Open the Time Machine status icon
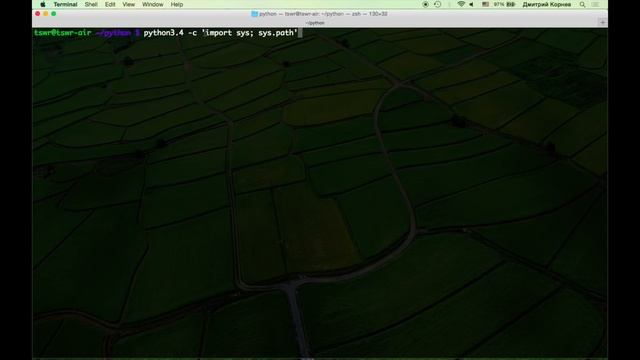Image resolution: width=640 pixels, height=360 pixels. click(x=438, y=4)
